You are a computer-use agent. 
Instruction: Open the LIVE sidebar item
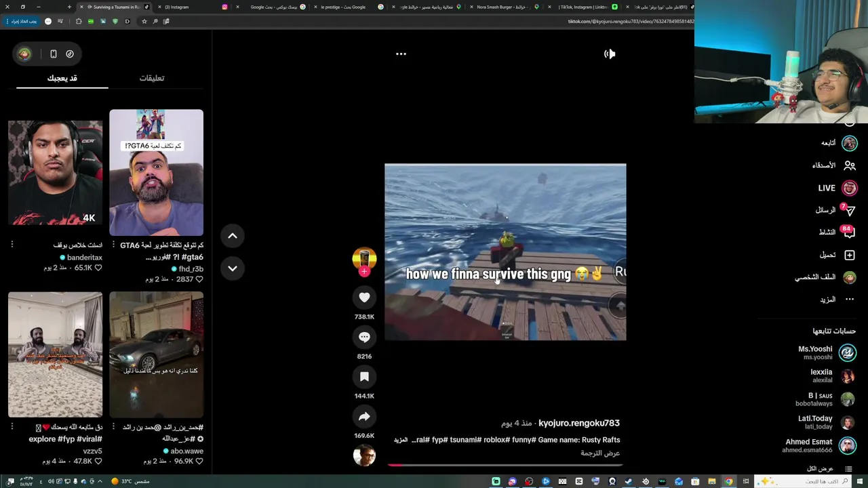click(837, 188)
